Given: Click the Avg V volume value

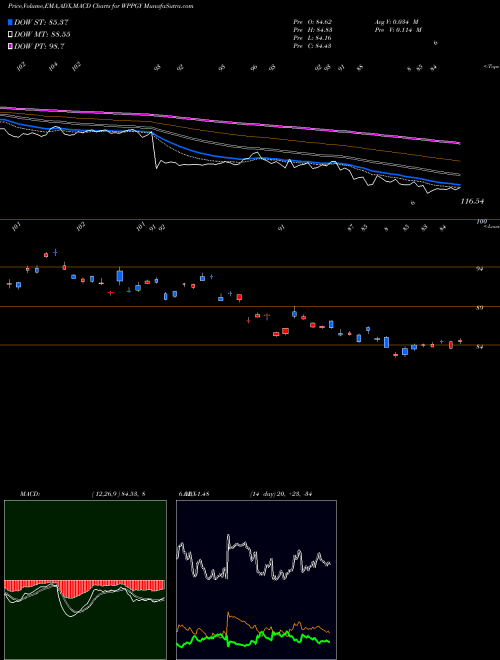Looking at the screenshot, I should point(396,21).
